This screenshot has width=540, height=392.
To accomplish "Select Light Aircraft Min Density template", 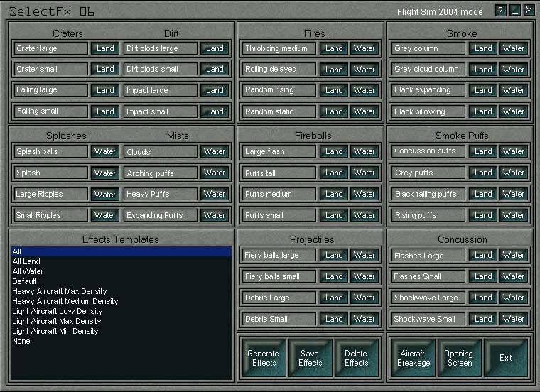I will 121,331.
